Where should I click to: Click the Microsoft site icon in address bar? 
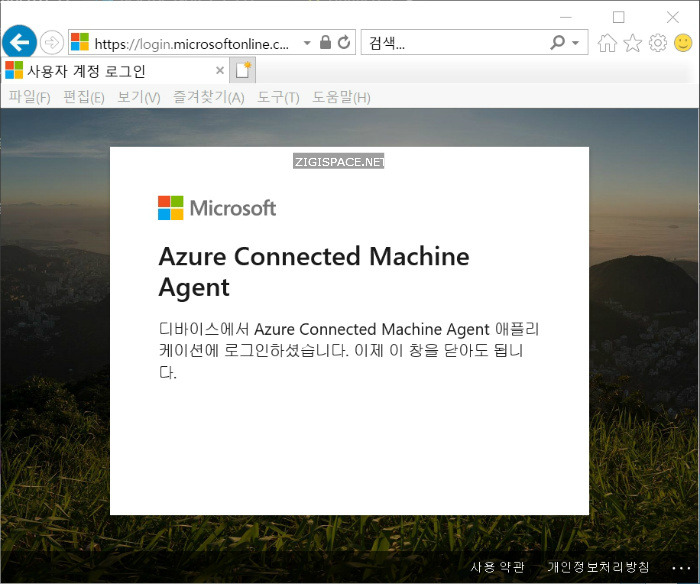point(80,42)
